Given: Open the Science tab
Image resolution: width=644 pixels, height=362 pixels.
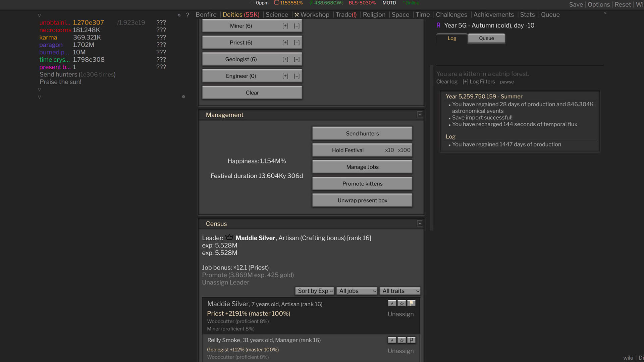Looking at the screenshot, I should [277, 15].
